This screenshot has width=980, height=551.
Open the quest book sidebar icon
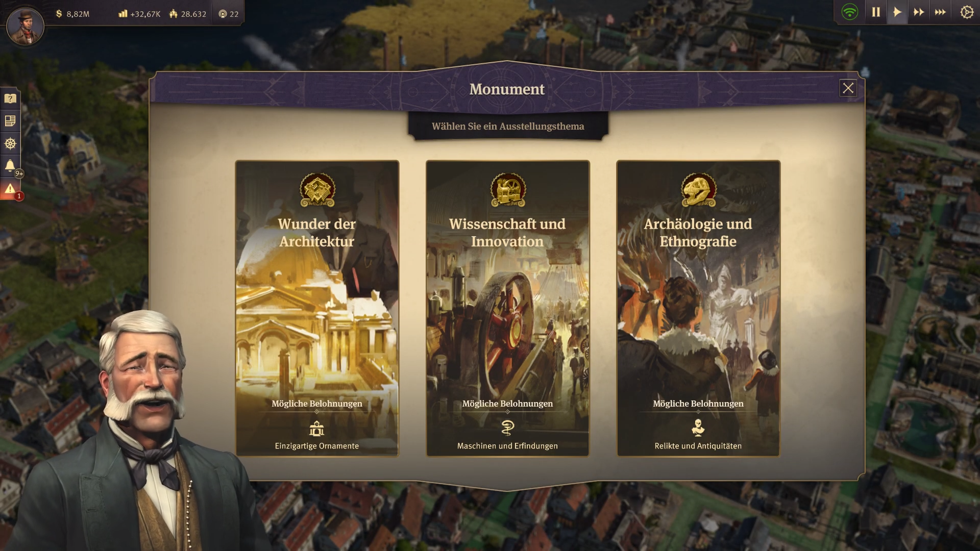[10, 98]
